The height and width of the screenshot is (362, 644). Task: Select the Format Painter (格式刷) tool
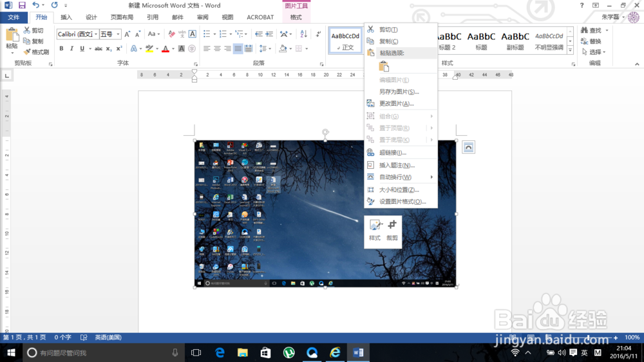[36, 52]
